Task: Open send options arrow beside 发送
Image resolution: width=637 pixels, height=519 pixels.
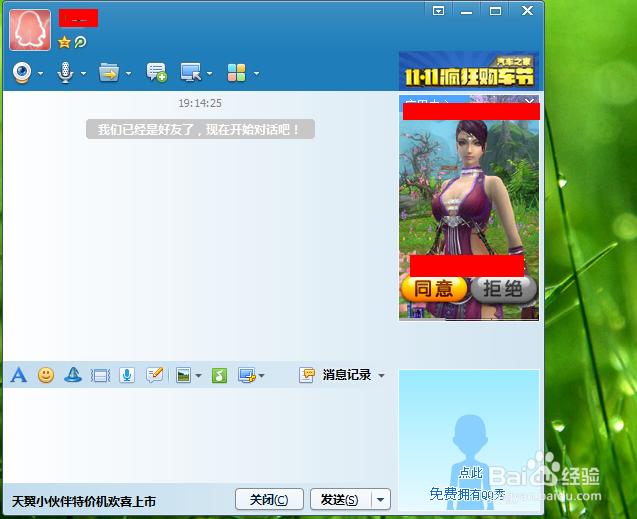Action: (381, 499)
